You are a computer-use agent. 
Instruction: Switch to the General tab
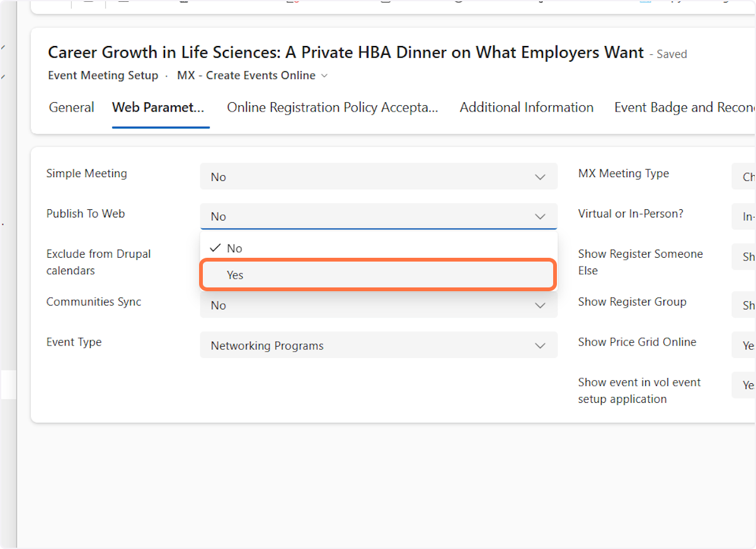tap(71, 108)
